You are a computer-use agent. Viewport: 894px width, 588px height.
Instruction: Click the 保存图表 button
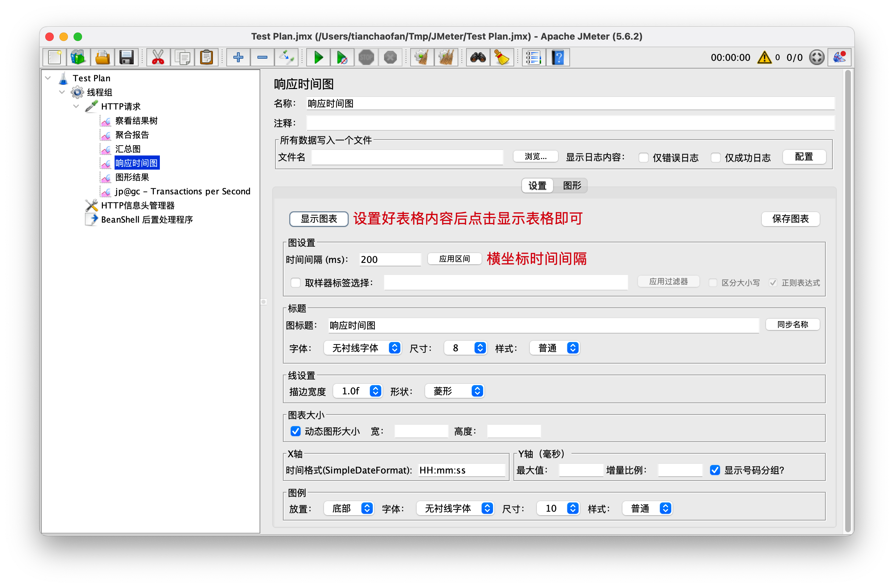[x=790, y=219]
